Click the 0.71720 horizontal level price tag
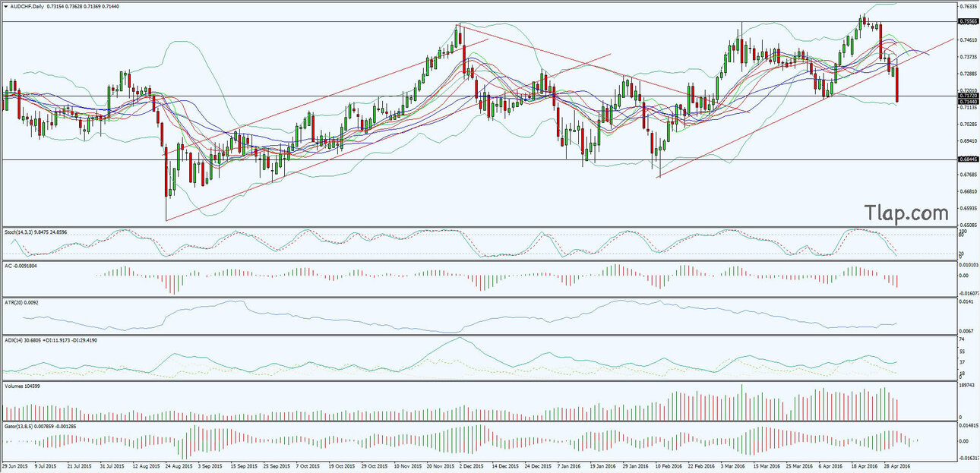The height and width of the screenshot is (473, 980). [968, 96]
